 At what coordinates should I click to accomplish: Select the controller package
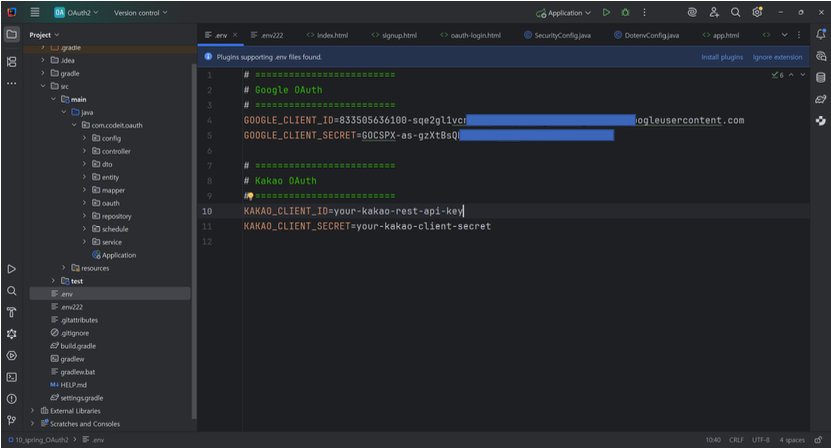click(x=111, y=151)
